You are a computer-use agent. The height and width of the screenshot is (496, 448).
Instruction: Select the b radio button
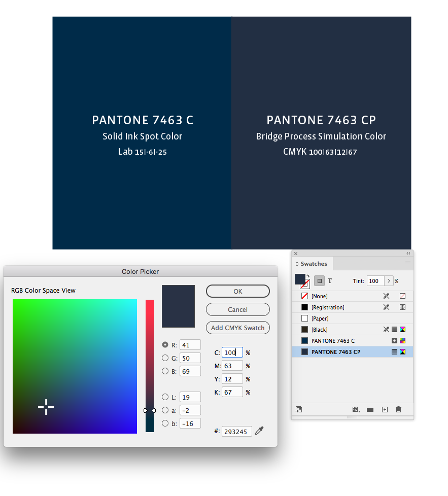pos(165,423)
